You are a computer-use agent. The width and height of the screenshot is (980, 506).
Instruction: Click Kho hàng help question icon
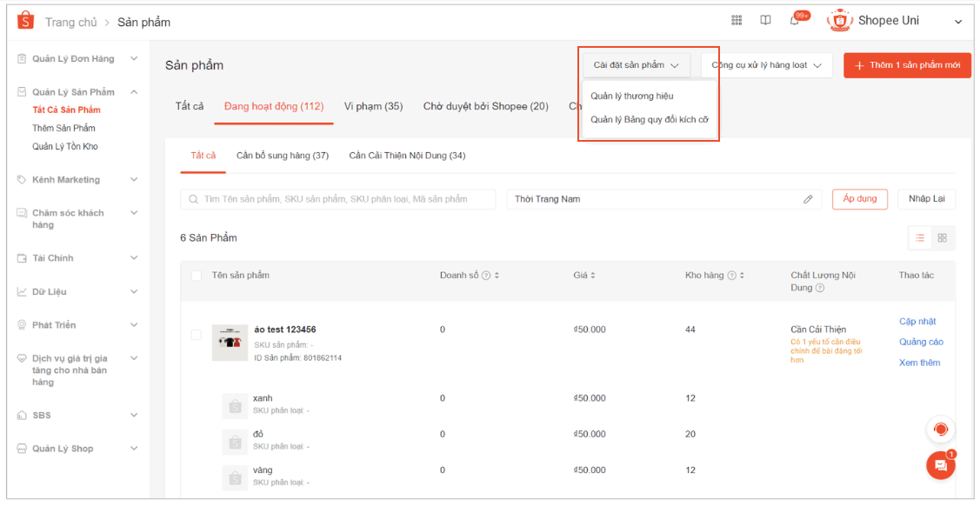tap(732, 276)
